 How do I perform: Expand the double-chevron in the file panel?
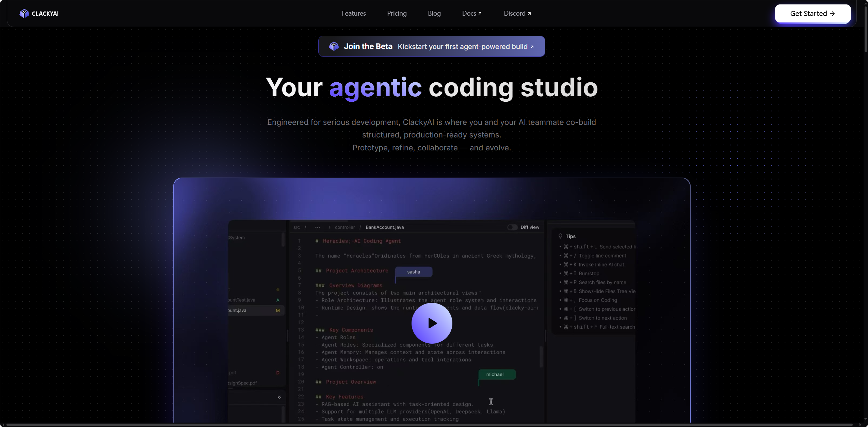pos(279,397)
